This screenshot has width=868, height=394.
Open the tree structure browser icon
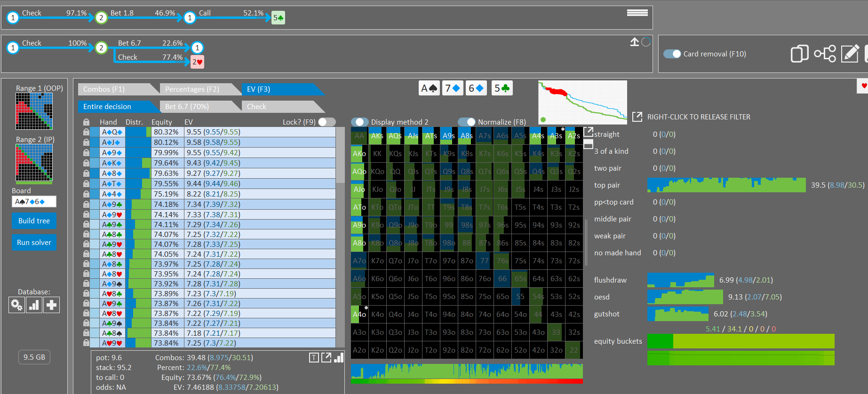pos(825,54)
